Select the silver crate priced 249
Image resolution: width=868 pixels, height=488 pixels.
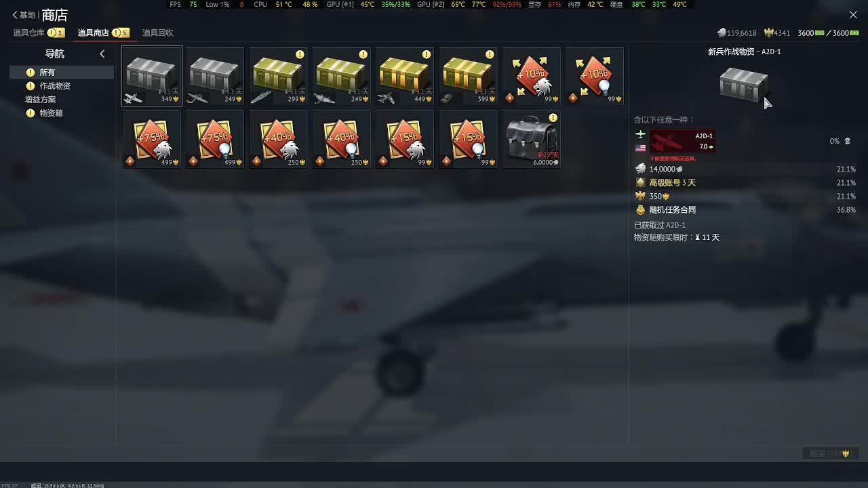[215, 76]
